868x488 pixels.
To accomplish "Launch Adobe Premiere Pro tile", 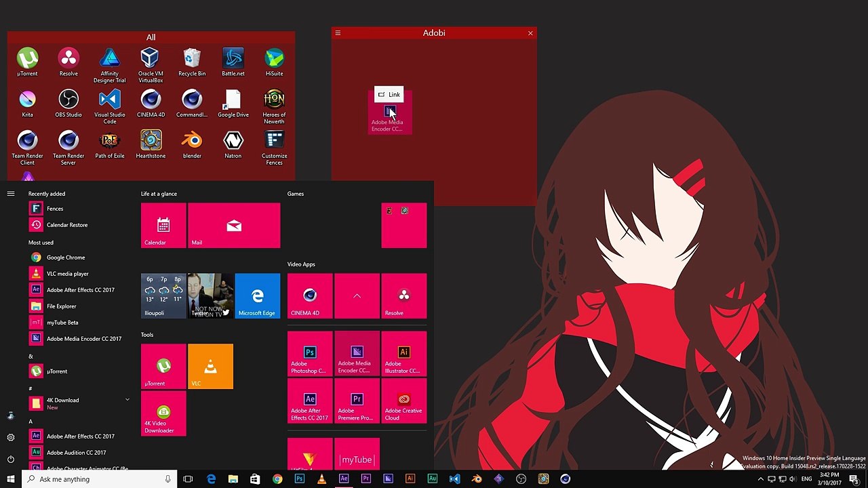I will click(x=357, y=401).
